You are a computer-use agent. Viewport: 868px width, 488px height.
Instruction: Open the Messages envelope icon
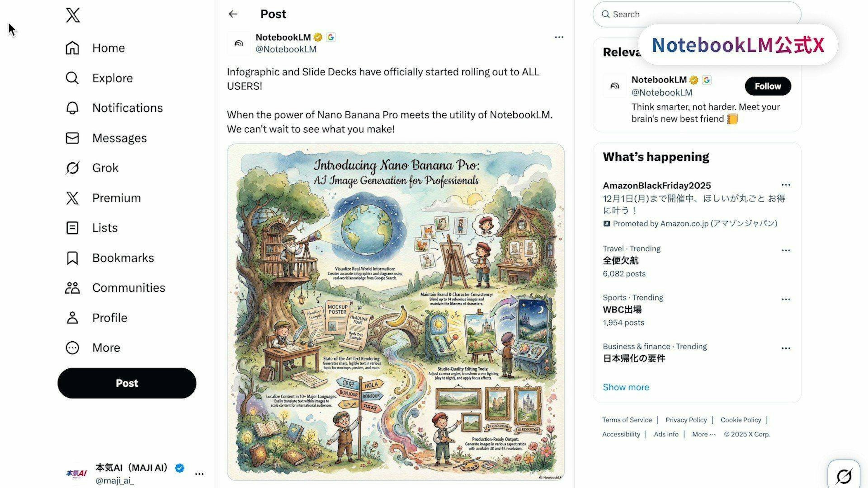[x=72, y=138]
